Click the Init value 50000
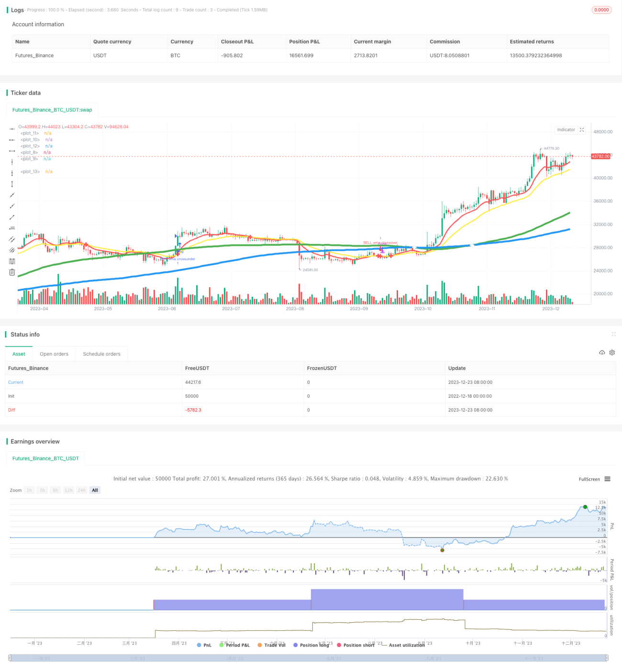Image resolution: width=622 pixels, height=672 pixels. coord(192,396)
